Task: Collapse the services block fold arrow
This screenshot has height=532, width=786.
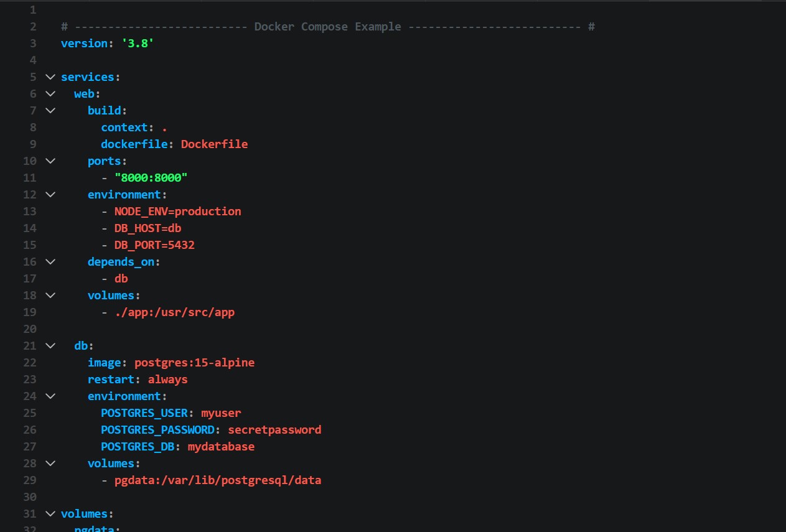Action: [x=50, y=77]
